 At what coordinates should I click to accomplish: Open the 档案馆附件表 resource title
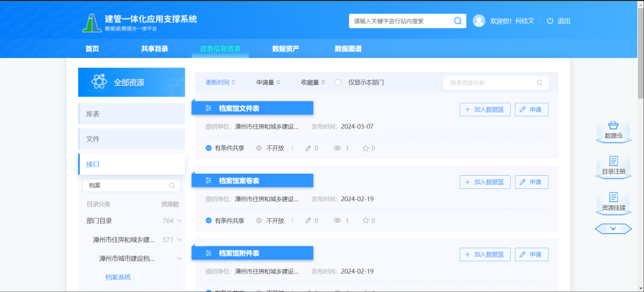[239, 253]
